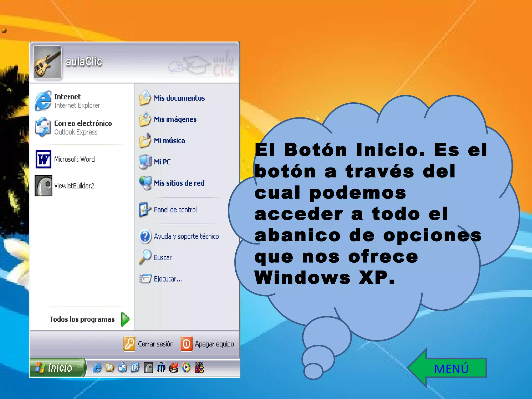
Task: Open Mi PC icon
Action: coord(145,162)
